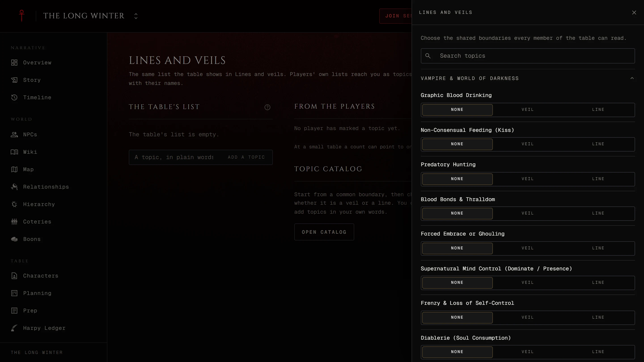Click the NPCs people icon
Image resolution: width=644 pixels, height=362 pixels.
[x=14, y=134]
